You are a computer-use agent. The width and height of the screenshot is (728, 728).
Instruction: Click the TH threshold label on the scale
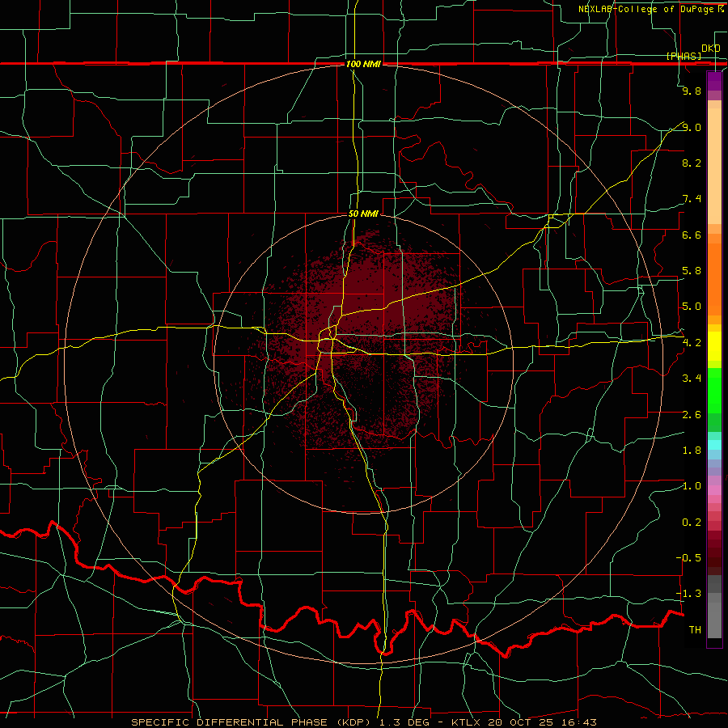[x=695, y=630]
